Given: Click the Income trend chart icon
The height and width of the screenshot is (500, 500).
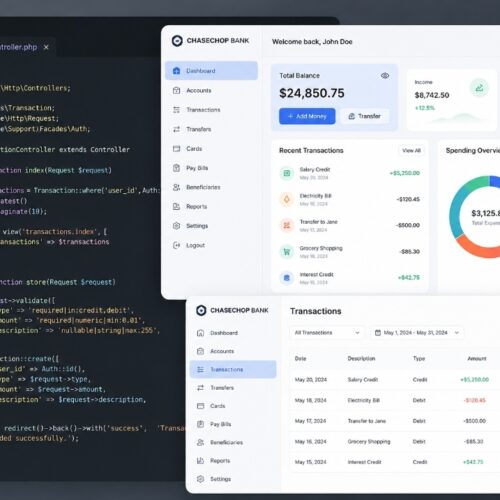Looking at the screenshot, I should coord(479,88).
